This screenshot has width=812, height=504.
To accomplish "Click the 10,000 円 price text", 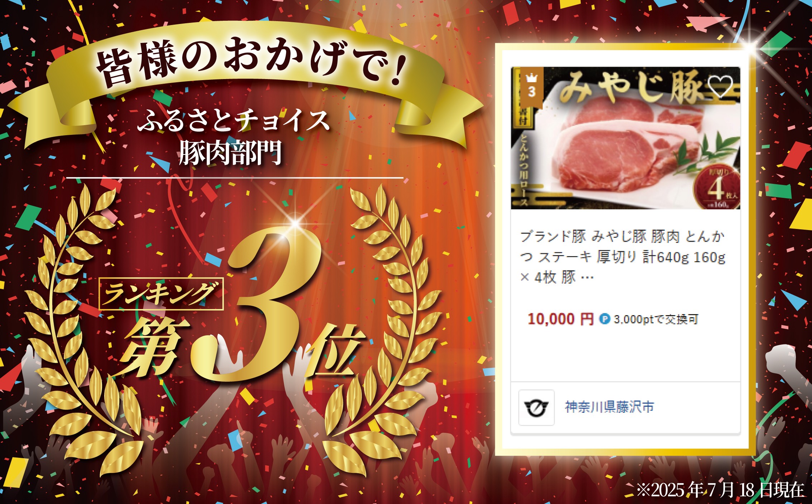I will (560, 319).
